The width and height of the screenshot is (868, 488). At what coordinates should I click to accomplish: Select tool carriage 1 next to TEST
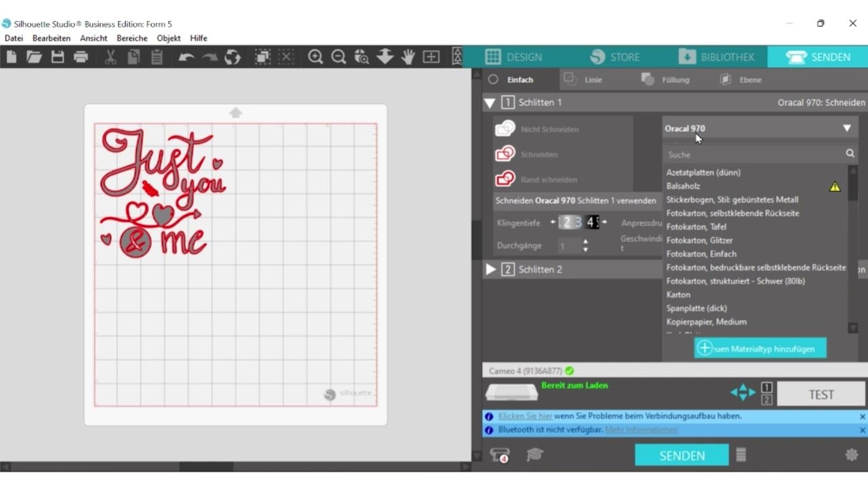click(766, 387)
